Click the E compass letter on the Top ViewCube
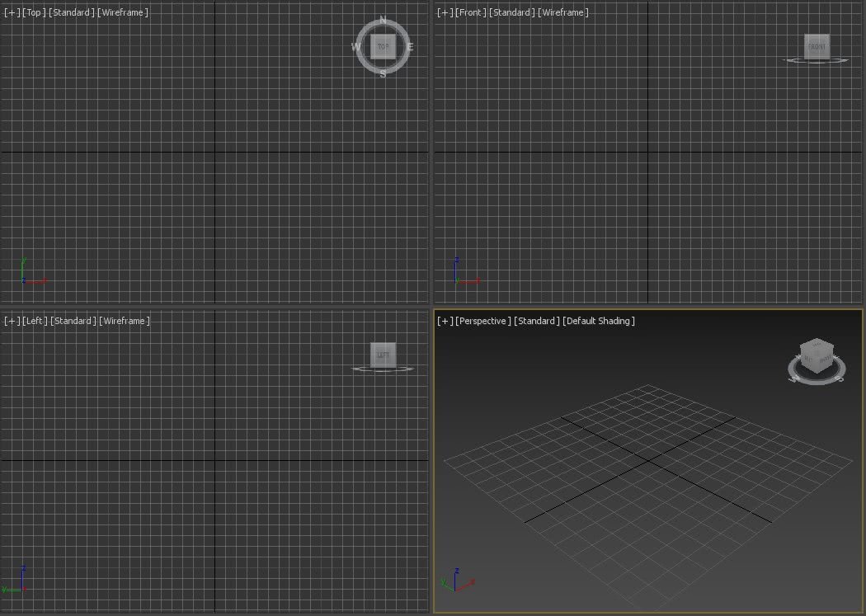 410,47
